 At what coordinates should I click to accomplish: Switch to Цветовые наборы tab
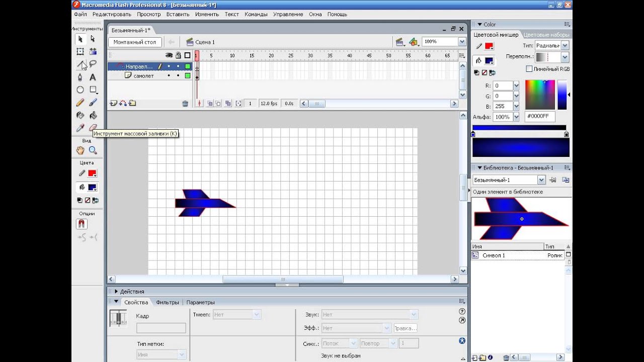pos(546,35)
